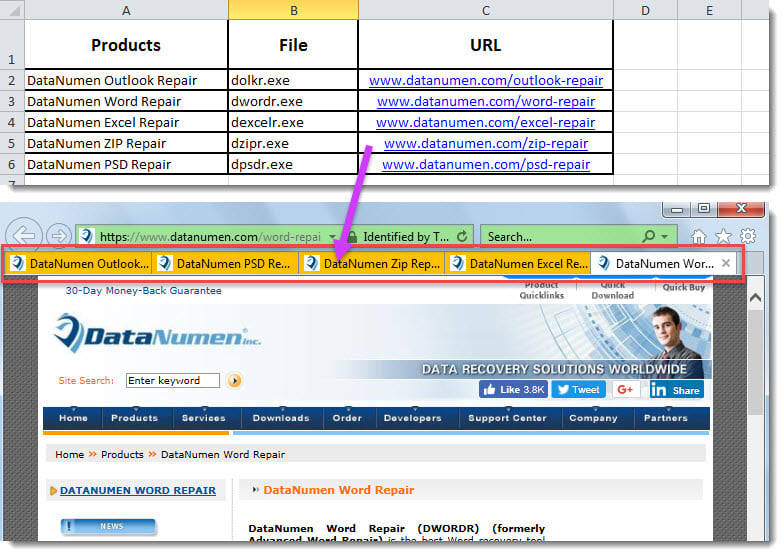Viewport: 784px width, 557px height.
Task: Click Home breadcrumb link
Action: pos(70,454)
